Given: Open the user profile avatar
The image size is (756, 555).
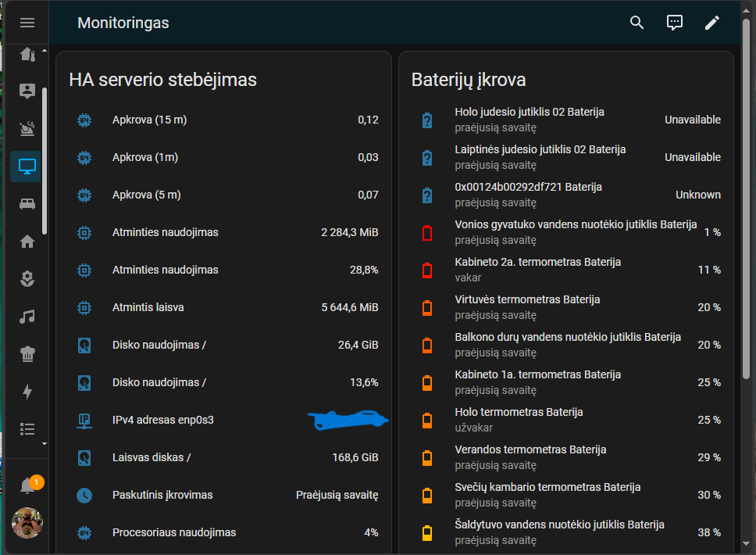Looking at the screenshot, I should [27, 523].
